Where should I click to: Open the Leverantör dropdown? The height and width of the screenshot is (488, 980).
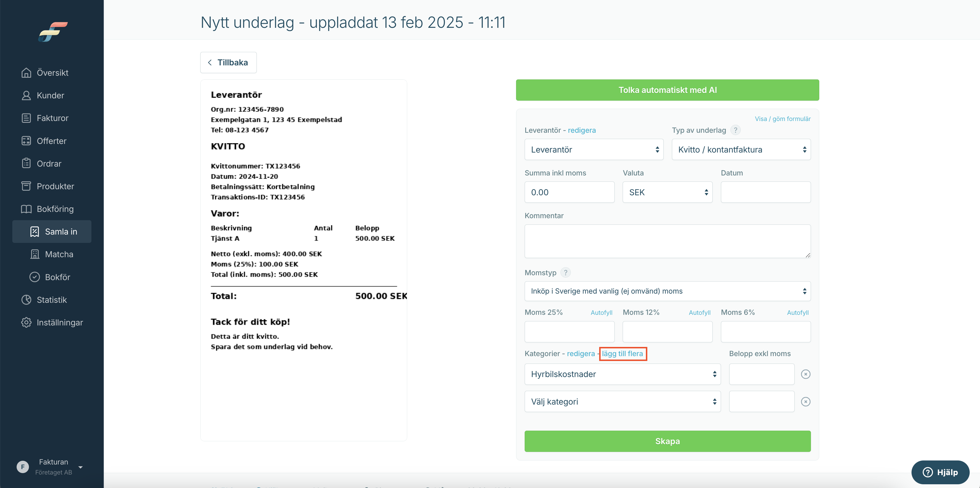594,150
